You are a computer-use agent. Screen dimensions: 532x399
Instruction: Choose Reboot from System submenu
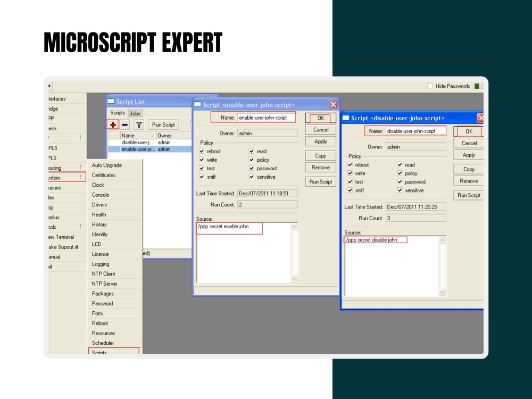click(x=115, y=323)
